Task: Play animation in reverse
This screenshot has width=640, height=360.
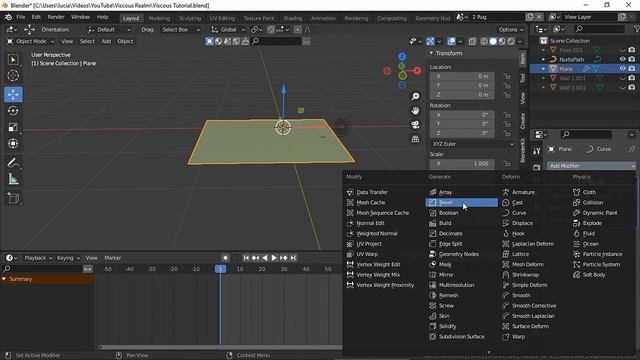Action: (264, 258)
